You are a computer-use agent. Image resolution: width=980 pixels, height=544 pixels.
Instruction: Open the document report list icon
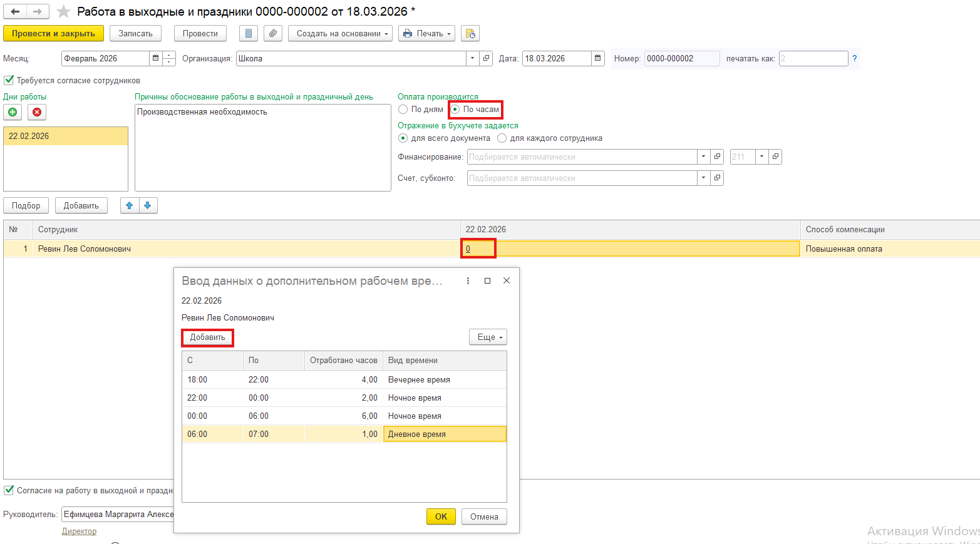[x=249, y=33]
